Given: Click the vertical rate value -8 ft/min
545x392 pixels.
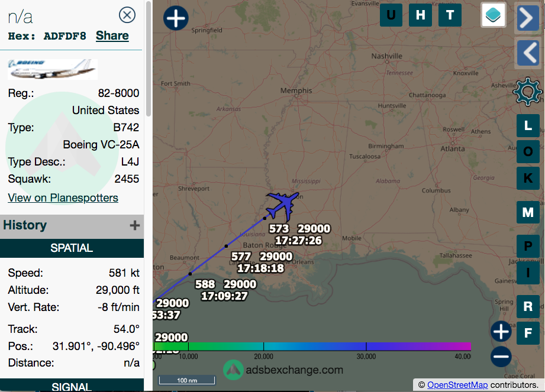Looking at the screenshot, I should (118, 307).
